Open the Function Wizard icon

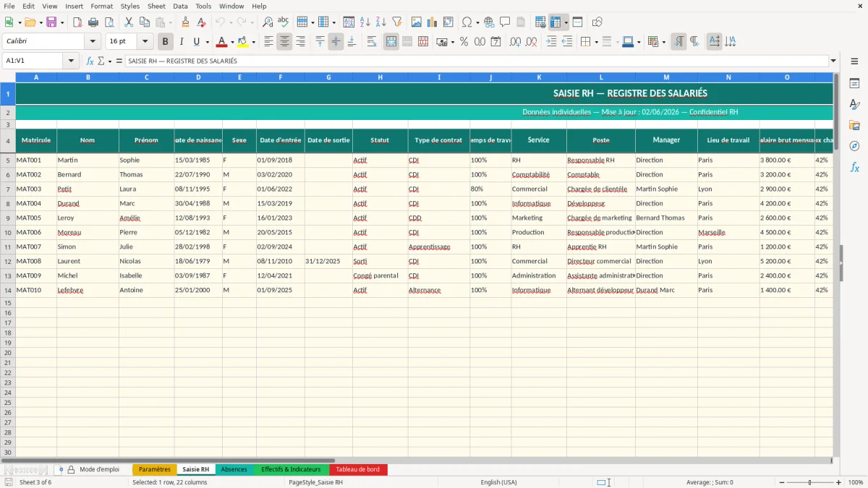(x=90, y=61)
